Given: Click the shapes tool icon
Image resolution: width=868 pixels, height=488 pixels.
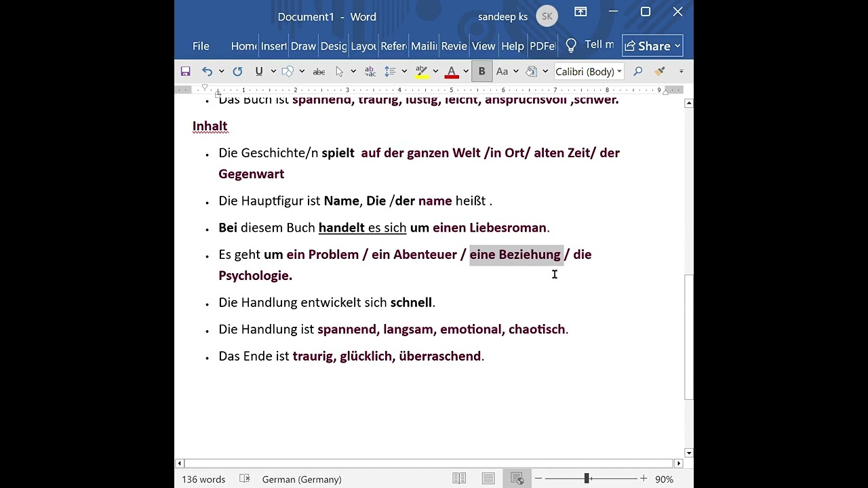Looking at the screenshot, I should (x=288, y=71).
